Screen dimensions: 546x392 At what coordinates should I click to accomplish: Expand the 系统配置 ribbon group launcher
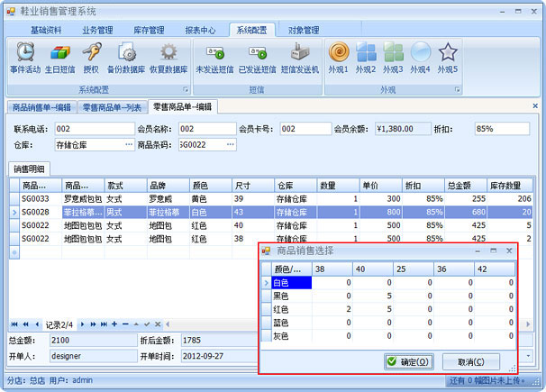(x=186, y=90)
